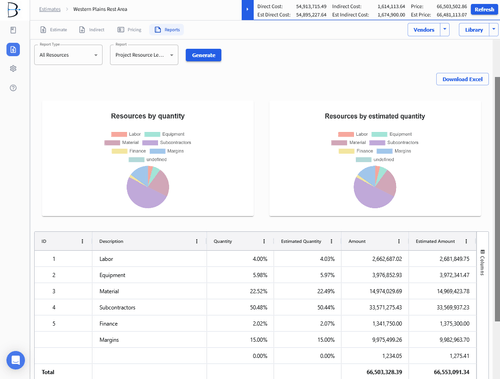This screenshot has height=379, width=500.
Task: Click the Vendors button
Action: 424,30
